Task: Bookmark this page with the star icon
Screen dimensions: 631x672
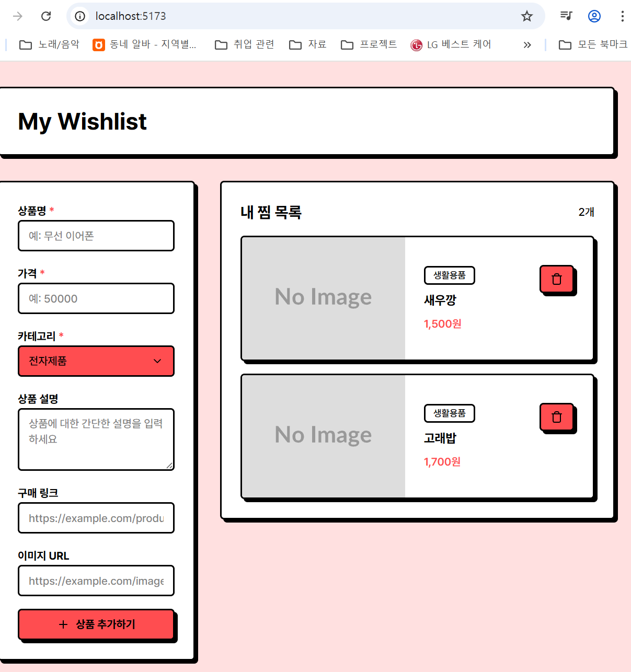Action: click(527, 16)
